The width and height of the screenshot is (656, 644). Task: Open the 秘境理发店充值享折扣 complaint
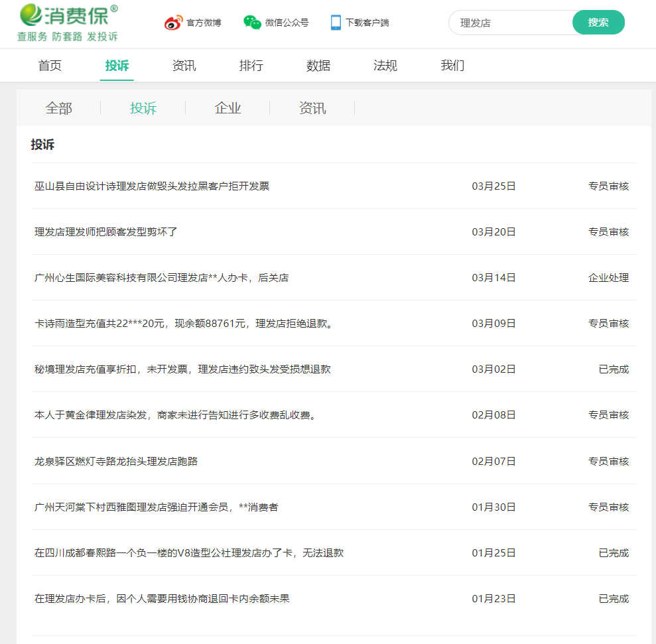click(x=182, y=369)
